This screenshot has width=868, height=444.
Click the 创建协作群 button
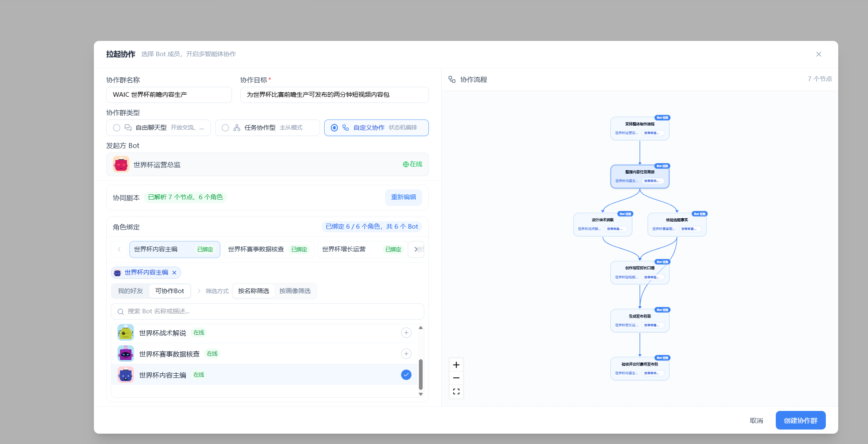coord(801,420)
